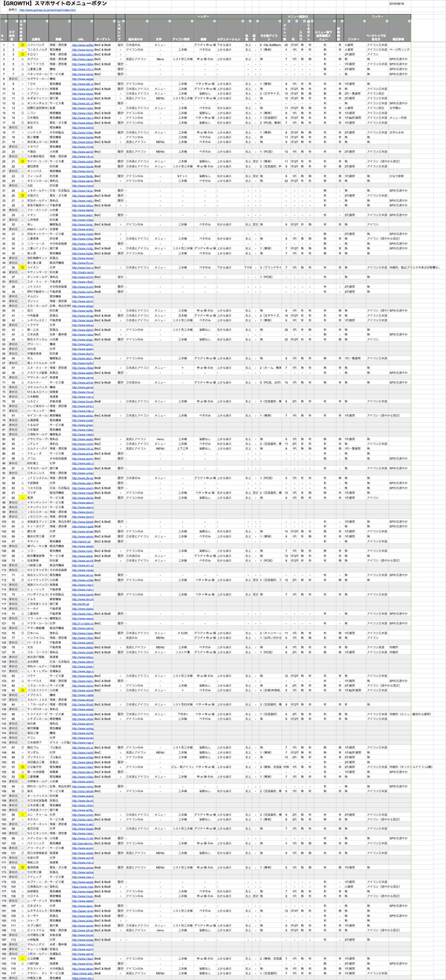Select the イオン company cell

tap(37, 215)
